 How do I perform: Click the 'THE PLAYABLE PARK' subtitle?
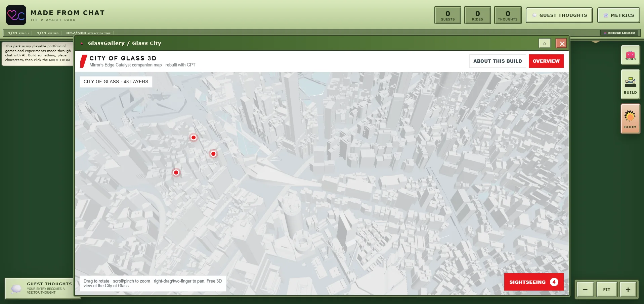pyautogui.click(x=53, y=20)
